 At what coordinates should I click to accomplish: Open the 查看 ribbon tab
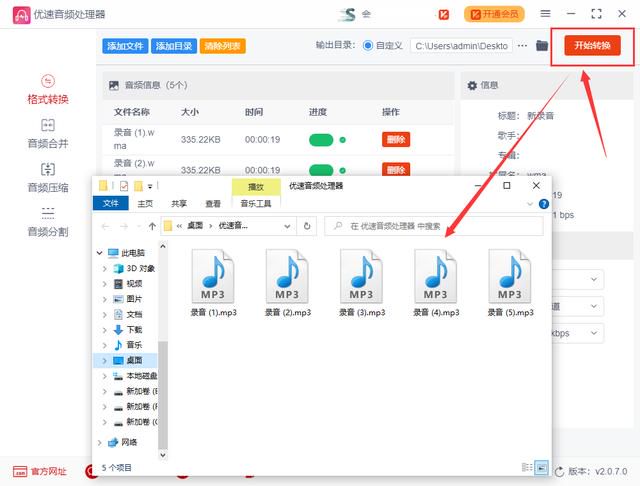coord(213,203)
